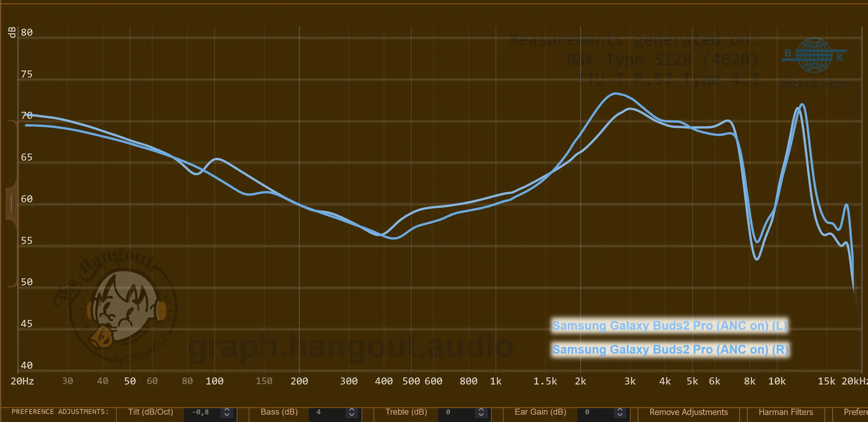868x422 pixels.
Task: Increase Tilt using the up stepper arrow
Action: (x=227, y=410)
